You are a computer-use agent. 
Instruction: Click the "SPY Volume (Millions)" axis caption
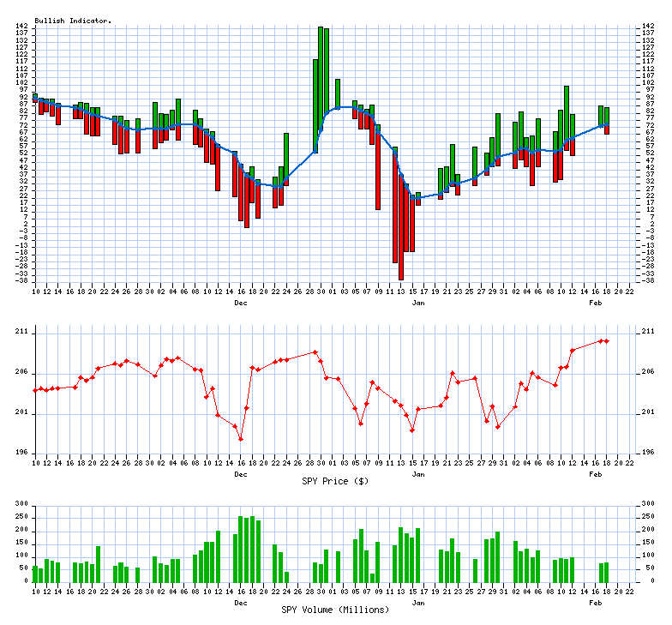(x=336, y=610)
